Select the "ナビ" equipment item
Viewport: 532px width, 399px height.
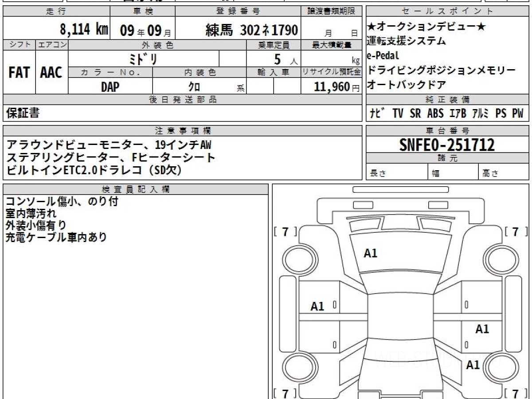376,113
